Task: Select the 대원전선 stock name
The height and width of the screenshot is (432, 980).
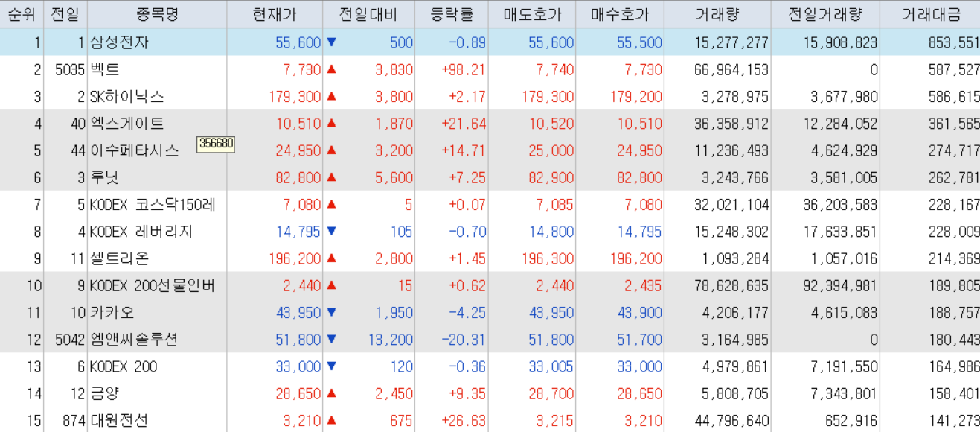Action: tap(119, 421)
